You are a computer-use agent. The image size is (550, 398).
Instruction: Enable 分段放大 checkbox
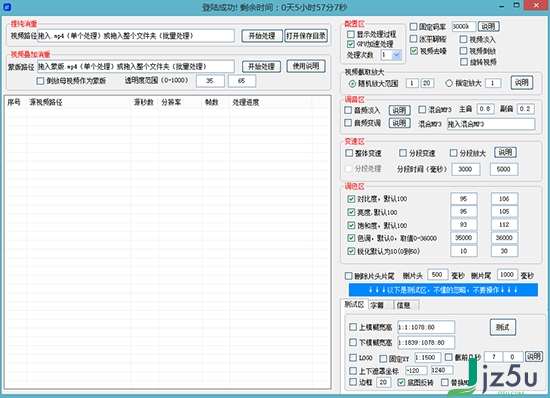click(x=454, y=153)
